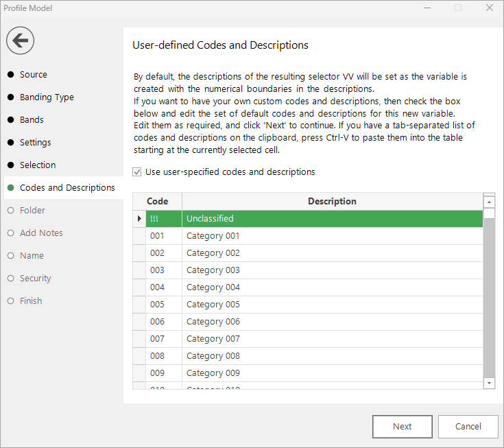Viewport: 504px width, 448px height.
Task: Click the table scrollbar track
Action: pyautogui.click(x=489, y=298)
